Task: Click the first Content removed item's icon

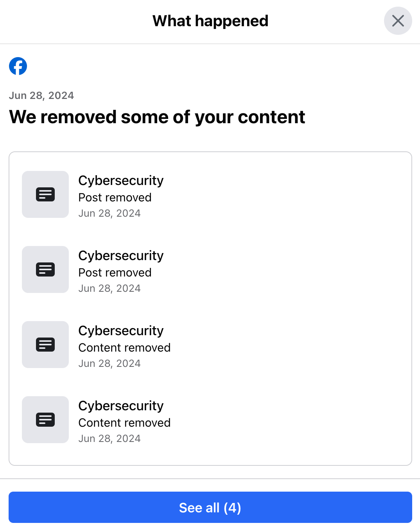Action: coord(45,345)
